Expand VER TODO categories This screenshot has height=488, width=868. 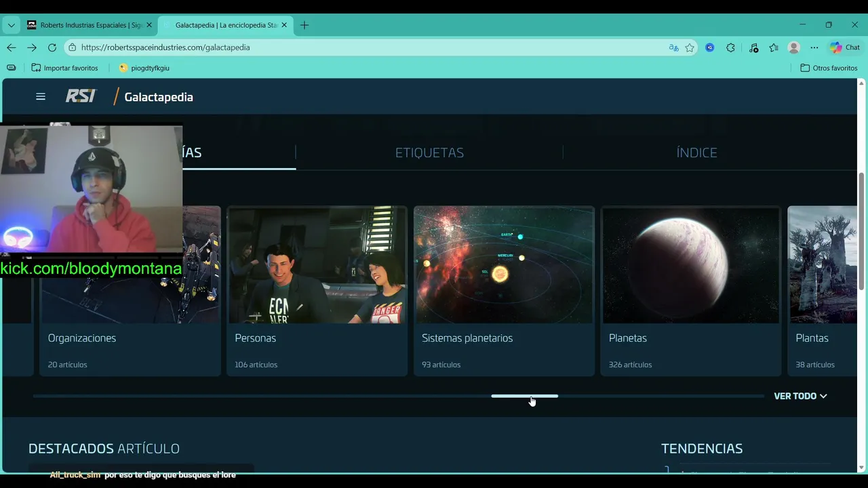(x=800, y=396)
